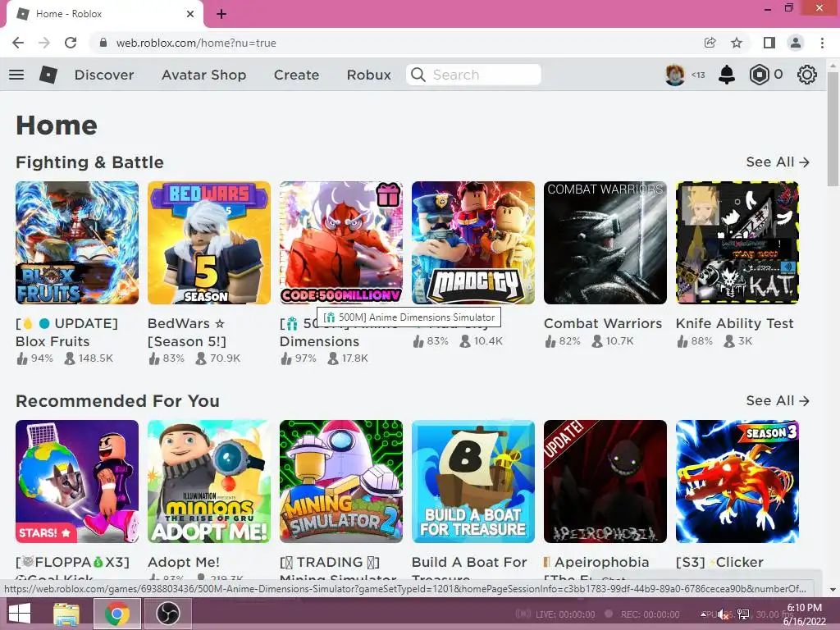Click the Roblox logo icon
The width and height of the screenshot is (840, 630).
[48, 75]
